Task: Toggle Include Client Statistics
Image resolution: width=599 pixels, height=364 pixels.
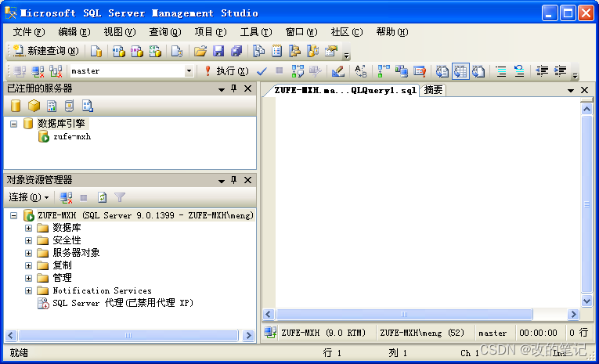Action: 402,71
